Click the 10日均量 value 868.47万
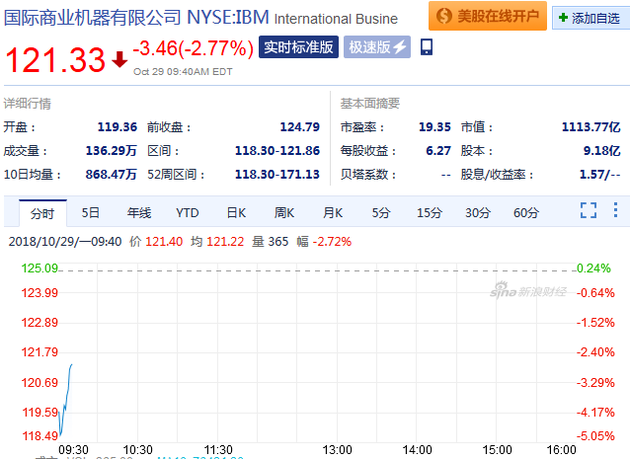 (x=111, y=174)
